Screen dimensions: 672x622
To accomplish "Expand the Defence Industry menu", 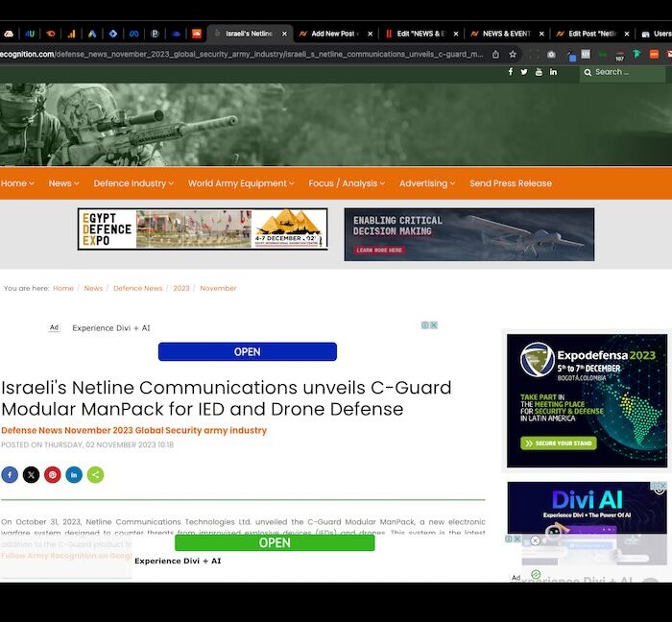I will tap(133, 183).
